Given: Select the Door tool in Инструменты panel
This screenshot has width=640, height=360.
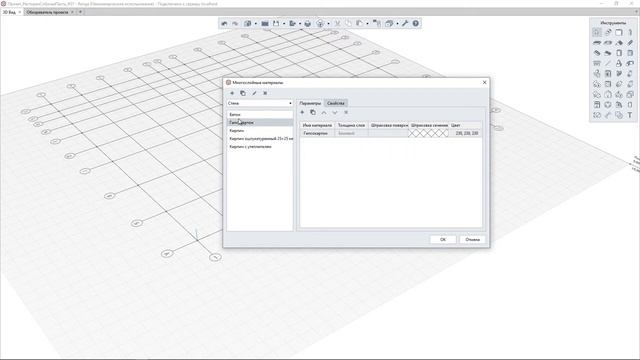Looking at the screenshot, I should tap(619, 53).
